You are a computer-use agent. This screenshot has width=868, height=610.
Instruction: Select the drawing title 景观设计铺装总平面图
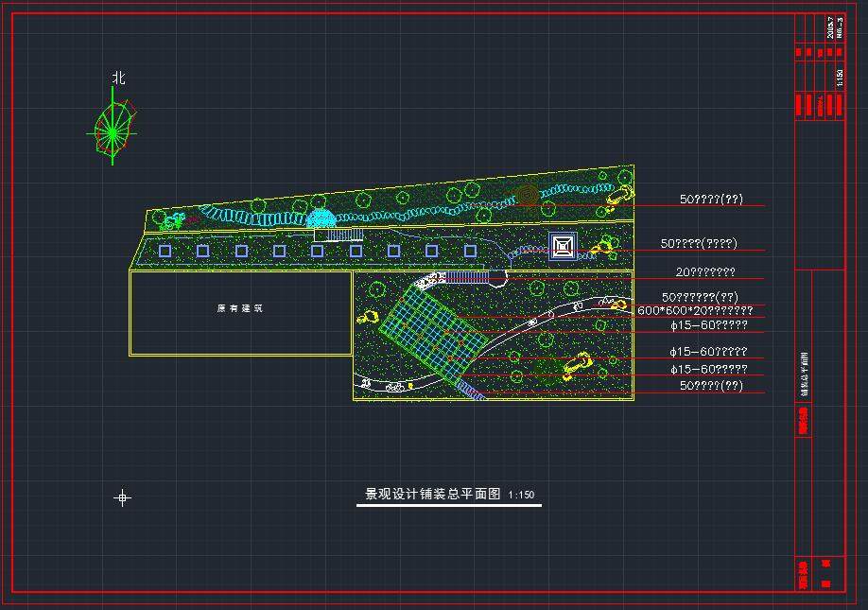(433, 494)
